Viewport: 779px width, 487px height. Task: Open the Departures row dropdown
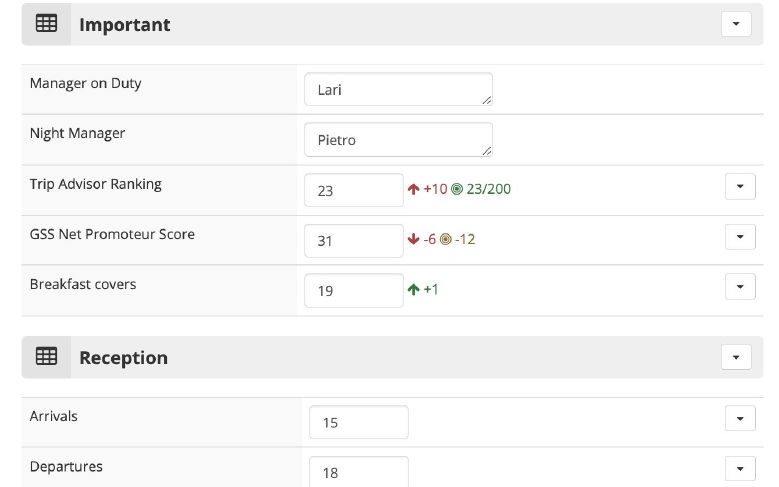739,468
